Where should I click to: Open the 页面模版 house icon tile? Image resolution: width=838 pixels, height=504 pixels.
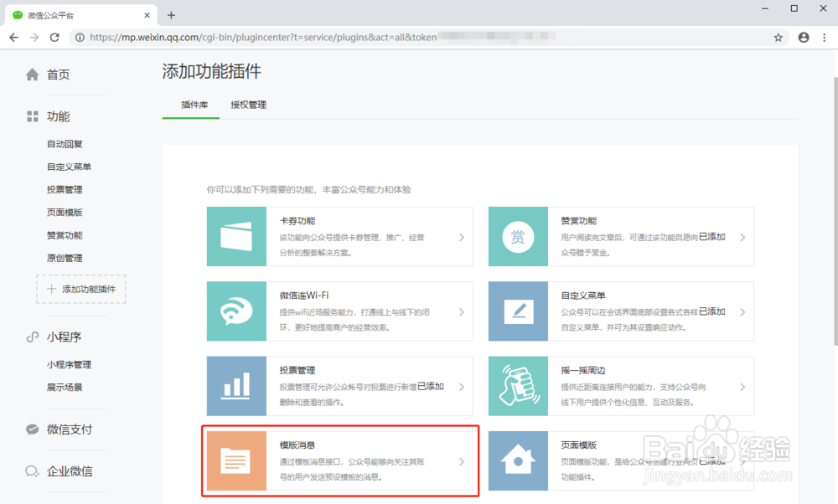(x=518, y=460)
